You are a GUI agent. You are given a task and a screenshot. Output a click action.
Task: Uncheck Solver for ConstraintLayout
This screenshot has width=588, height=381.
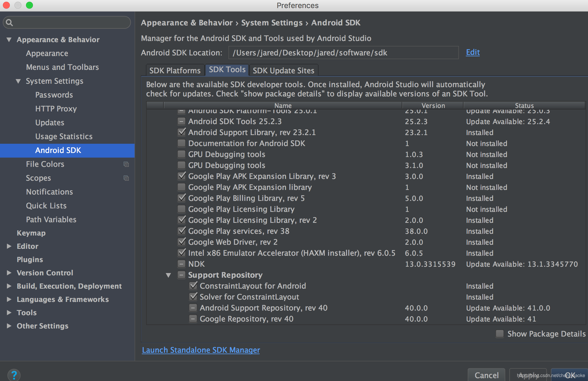click(193, 297)
